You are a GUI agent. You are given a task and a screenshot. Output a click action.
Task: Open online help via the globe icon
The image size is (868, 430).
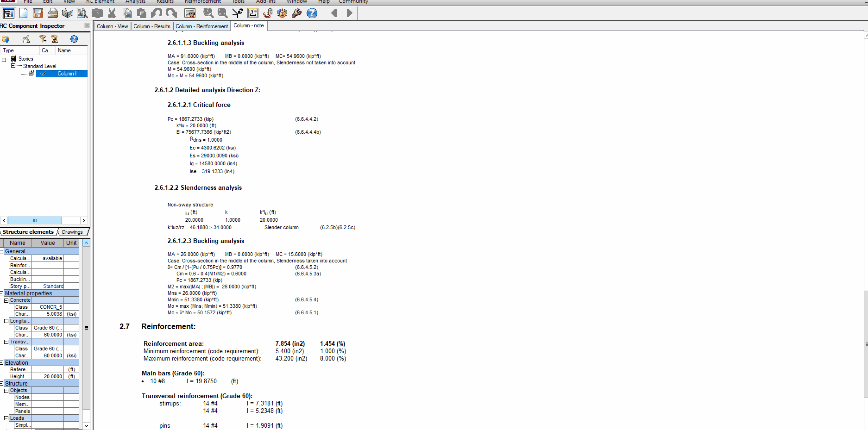tap(312, 13)
